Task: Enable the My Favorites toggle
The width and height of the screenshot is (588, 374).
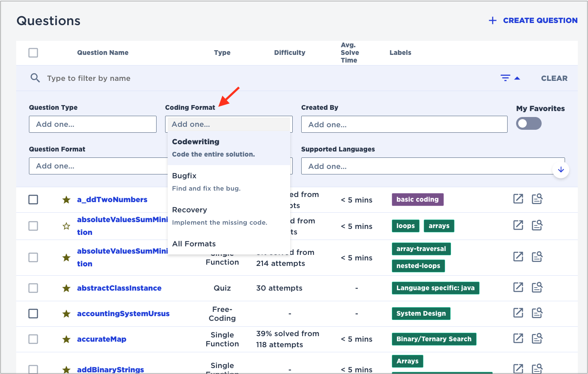Action: (528, 123)
